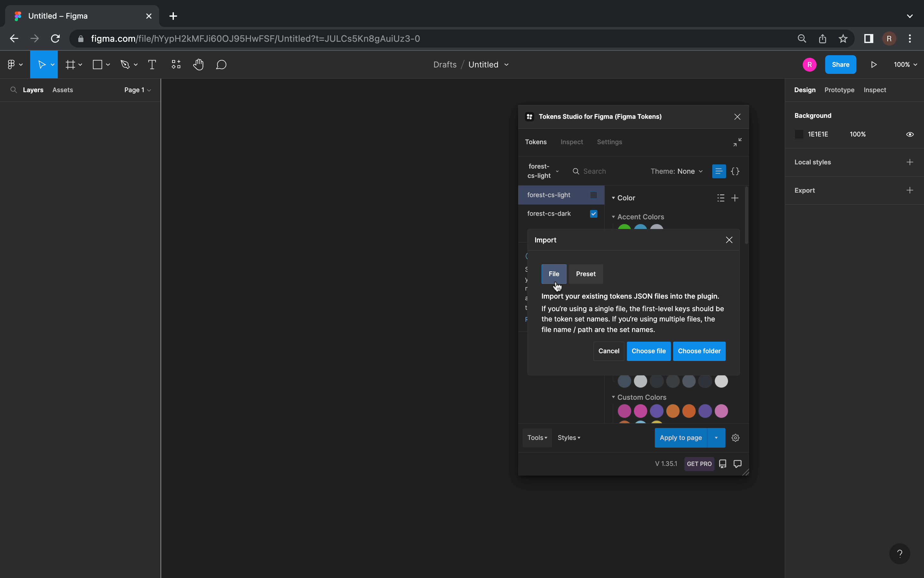
Task: Collapse the Custom Colors group
Action: (613, 397)
